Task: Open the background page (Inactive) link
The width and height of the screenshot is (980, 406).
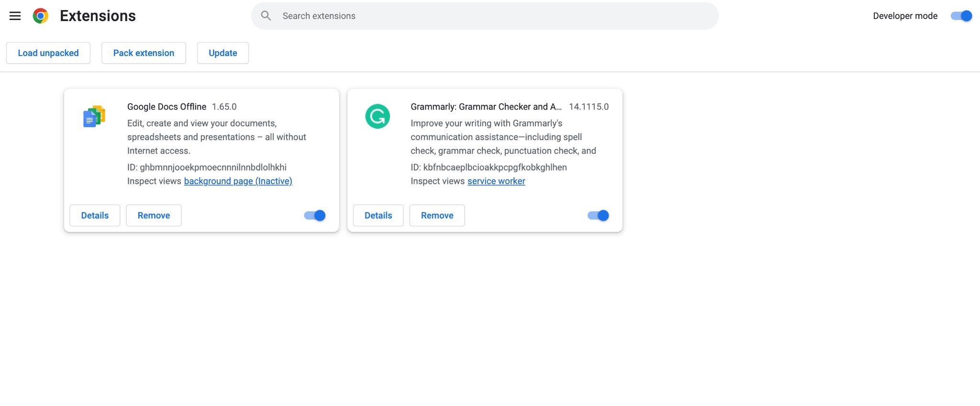Action: tap(238, 181)
